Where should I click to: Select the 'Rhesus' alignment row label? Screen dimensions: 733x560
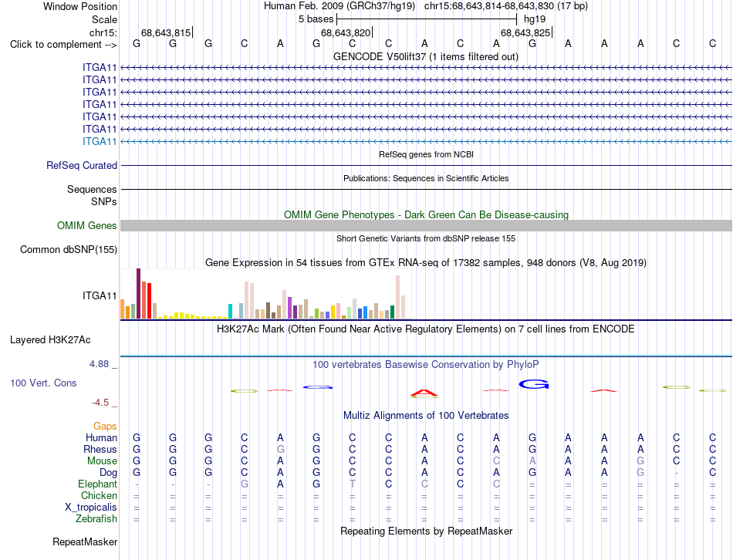[x=100, y=449]
